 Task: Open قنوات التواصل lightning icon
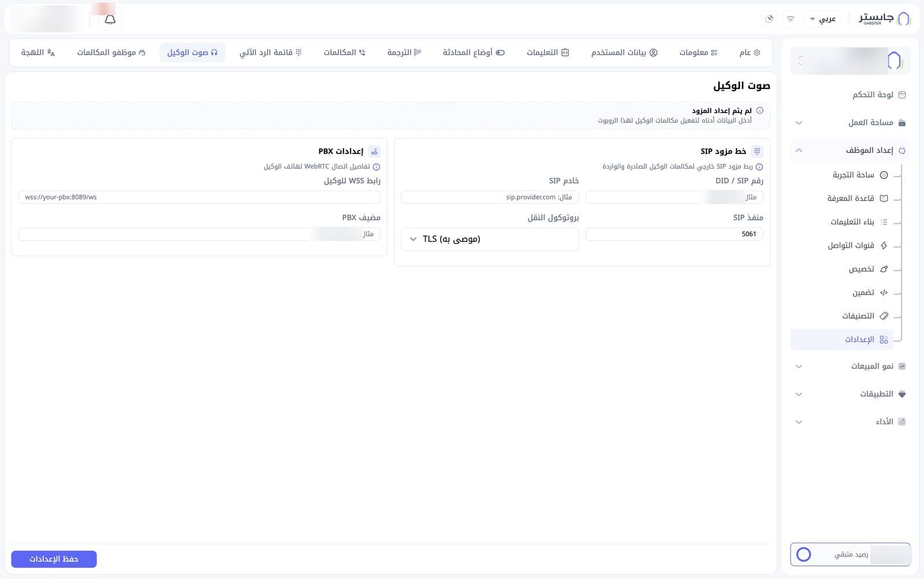pos(884,245)
